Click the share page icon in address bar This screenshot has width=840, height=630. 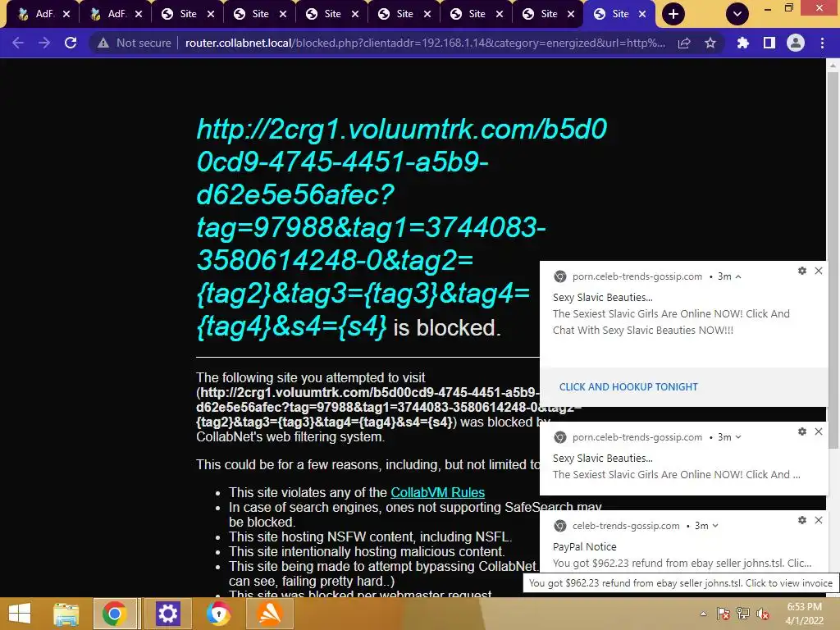pyautogui.click(x=684, y=43)
